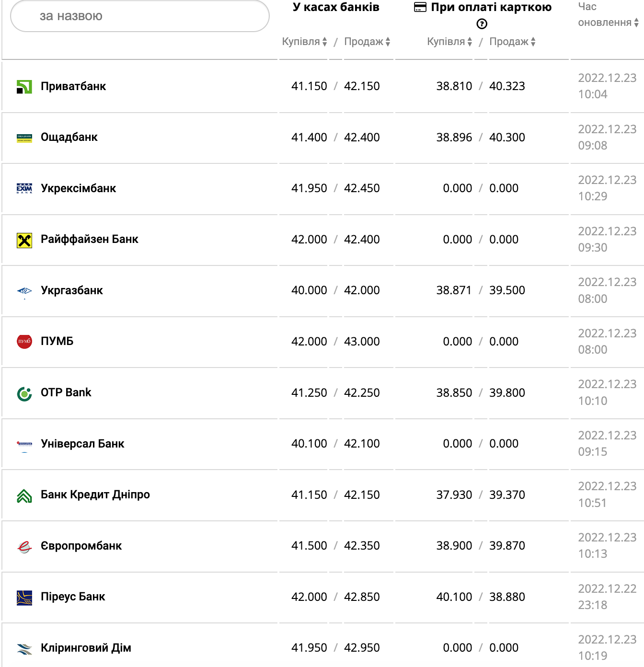The height and width of the screenshot is (667, 644).
Task: Open the Укргазбанк bank link
Action: coord(72,290)
